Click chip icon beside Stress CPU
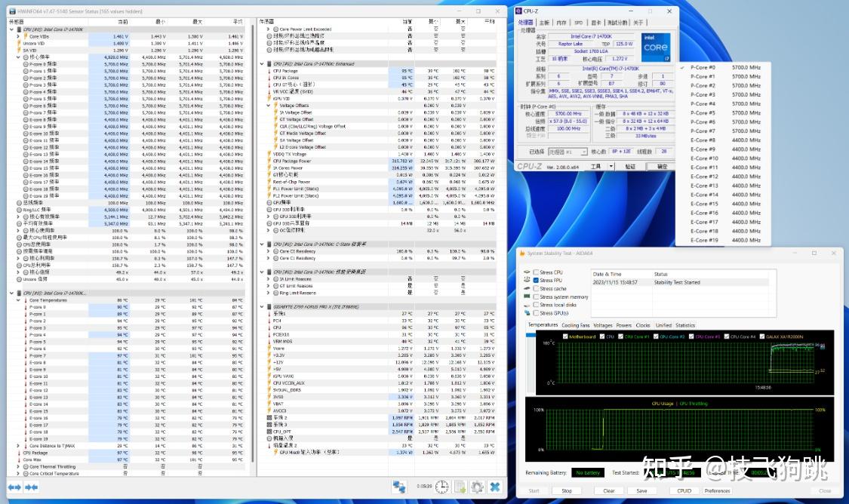The height and width of the screenshot is (504, 849). 527,272
